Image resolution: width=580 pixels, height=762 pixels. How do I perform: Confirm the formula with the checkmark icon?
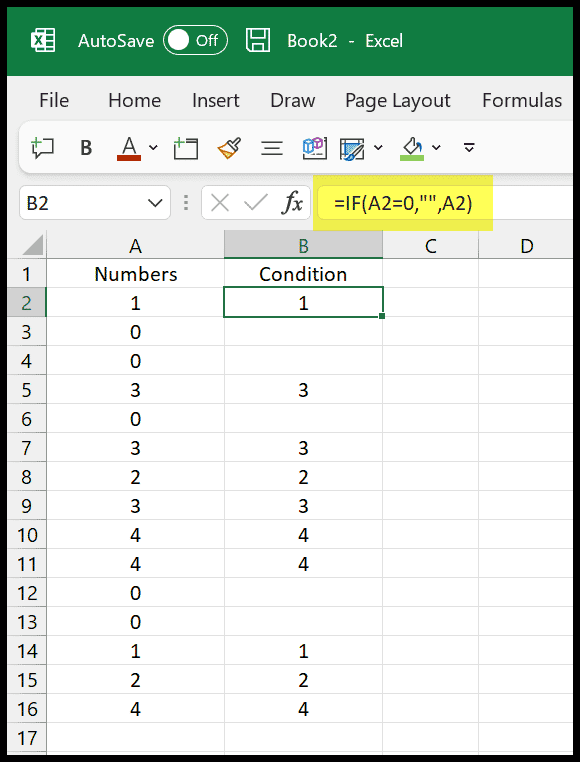pos(256,203)
